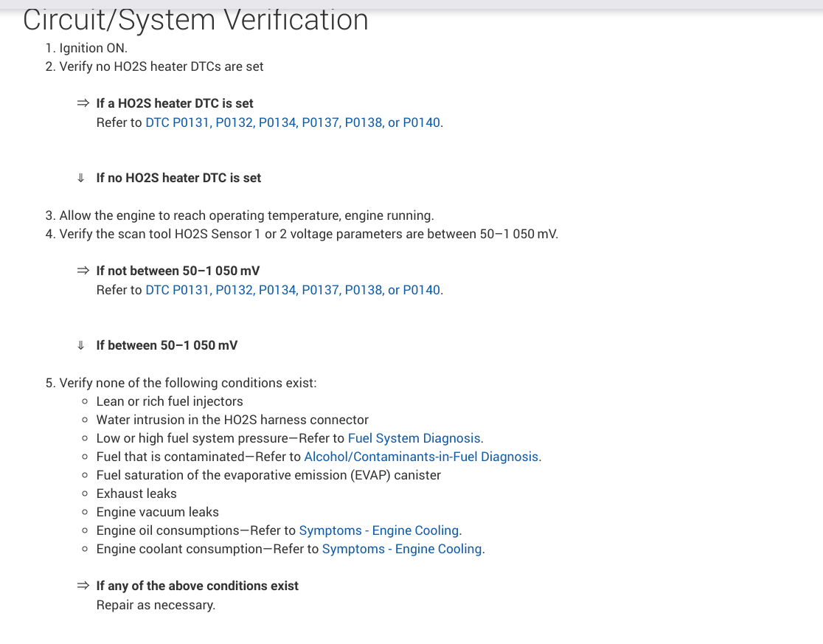Screen dimensions: 823x644
Task: Click the 'Ignition ON.' step
Action: click(93, 48)
